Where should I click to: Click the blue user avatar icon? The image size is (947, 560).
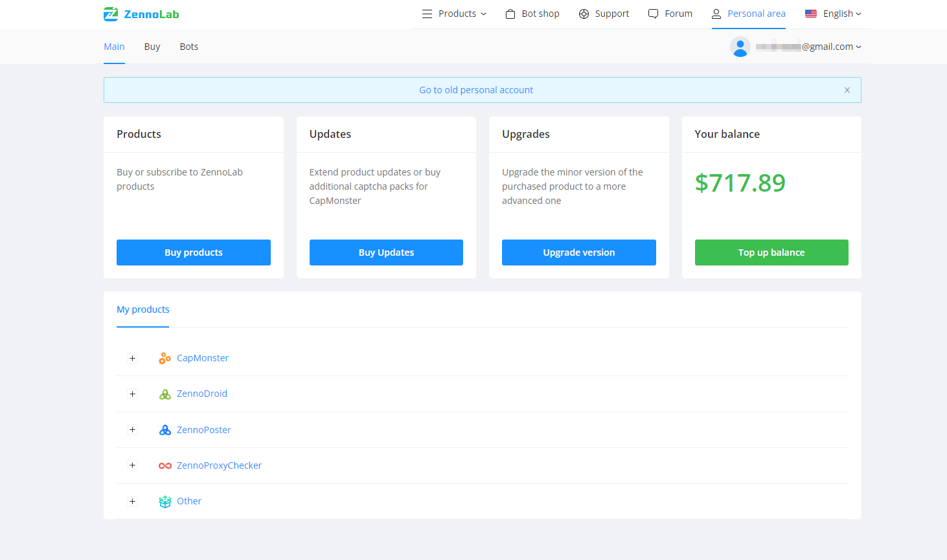pyautogui.click(x=740, y=47)
